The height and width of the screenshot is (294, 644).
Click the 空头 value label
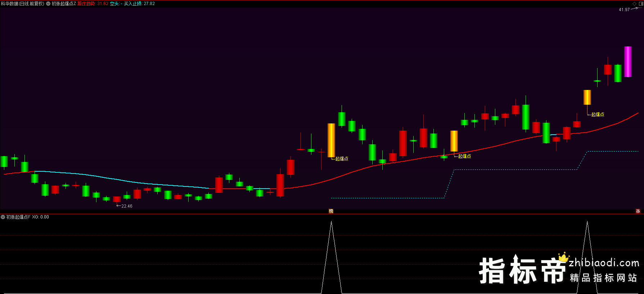click(116, 4)
